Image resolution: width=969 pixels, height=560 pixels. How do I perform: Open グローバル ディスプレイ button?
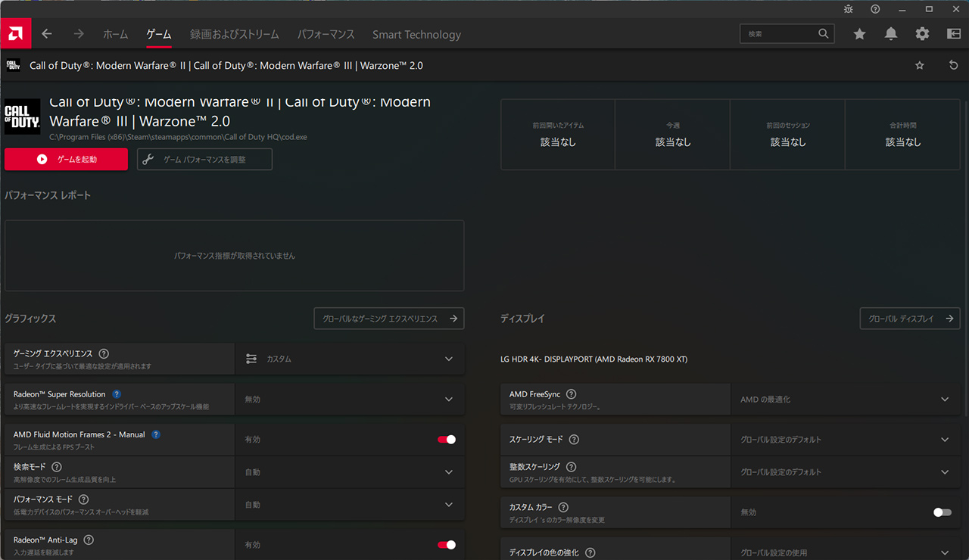(910, 319)
